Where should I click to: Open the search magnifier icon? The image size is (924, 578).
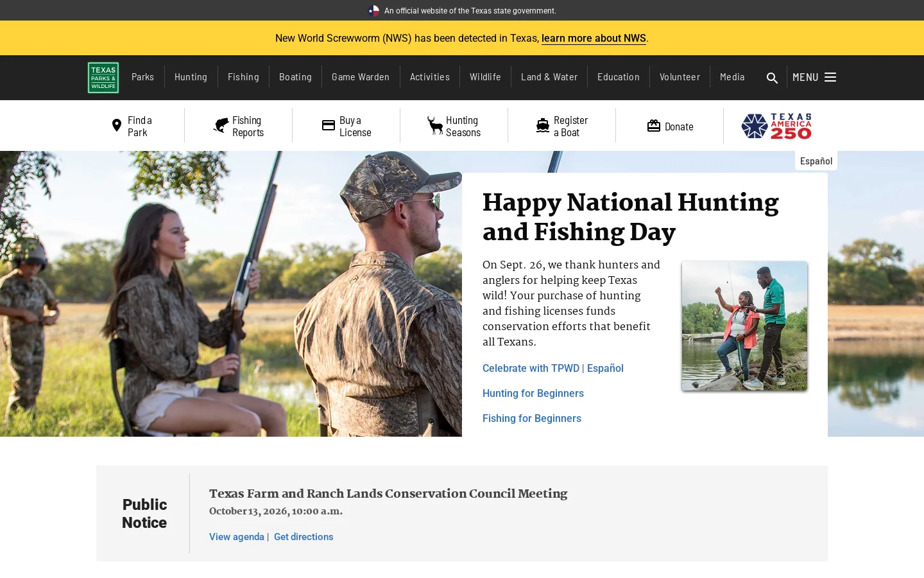point(772,78)
